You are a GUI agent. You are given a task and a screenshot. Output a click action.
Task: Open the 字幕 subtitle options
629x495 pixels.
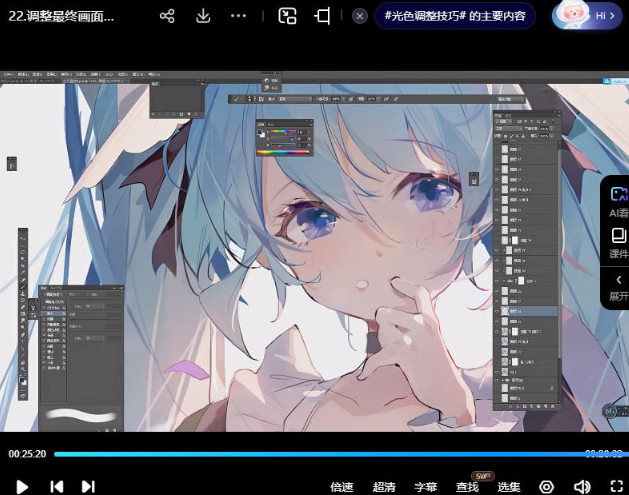click(426, 487)
